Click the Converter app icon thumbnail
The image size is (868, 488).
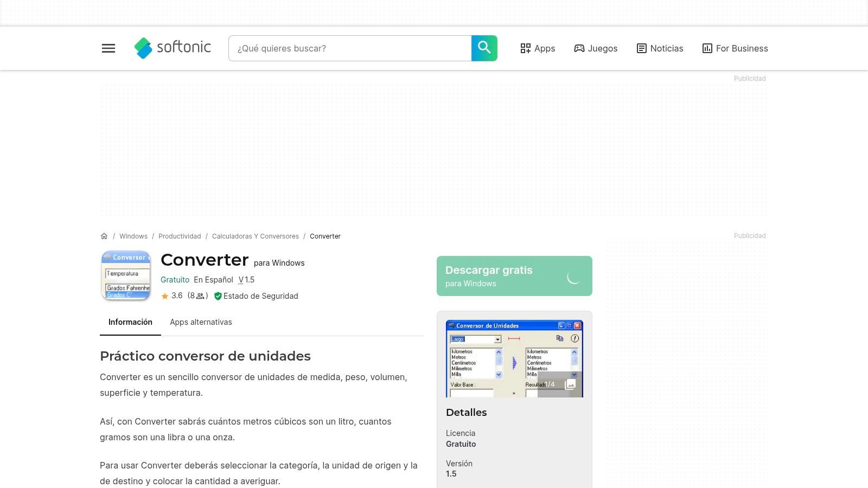(126, 275)
